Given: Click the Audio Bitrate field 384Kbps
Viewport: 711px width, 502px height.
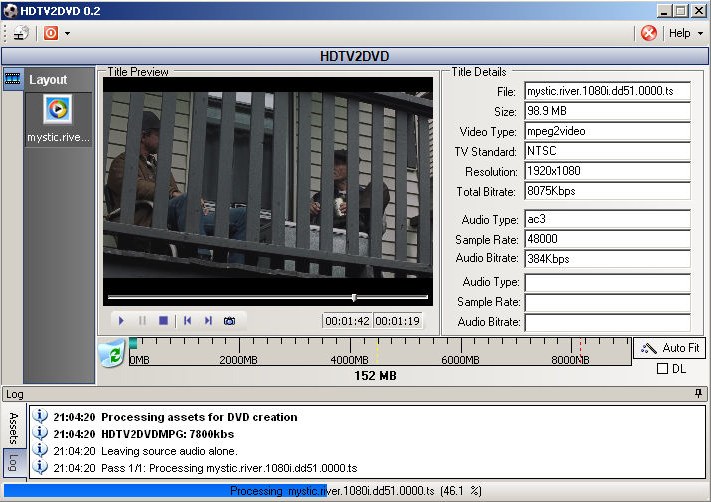Looking at the screenshot, I should (608, 259).
